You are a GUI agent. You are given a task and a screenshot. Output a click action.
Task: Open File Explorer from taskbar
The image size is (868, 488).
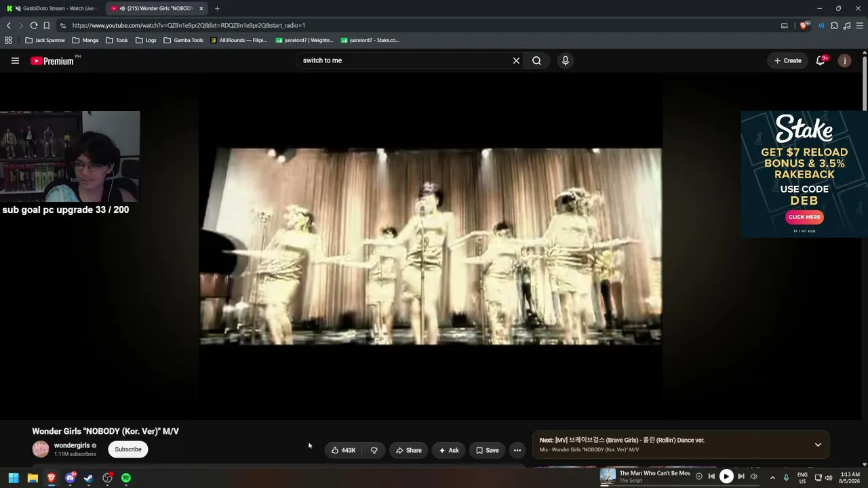(x=33, y=478)
